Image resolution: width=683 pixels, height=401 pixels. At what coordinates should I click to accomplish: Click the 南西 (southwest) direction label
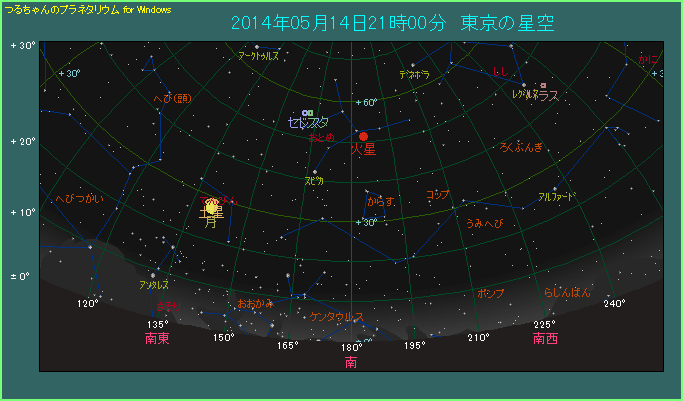pyautogui.click(x=545, y=339)
